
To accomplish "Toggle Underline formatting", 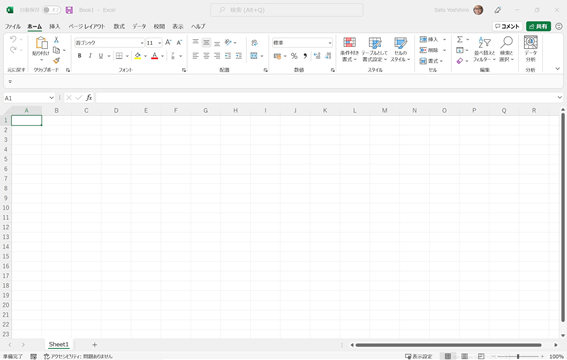I will (x=101, y=56).
